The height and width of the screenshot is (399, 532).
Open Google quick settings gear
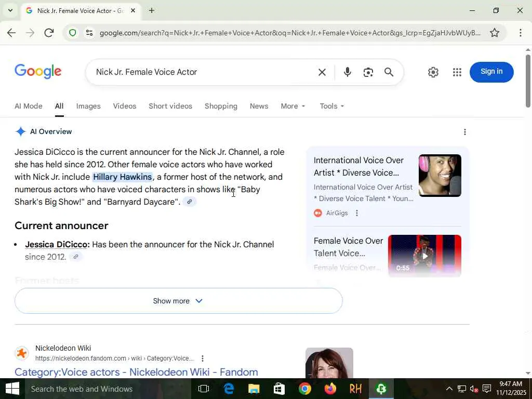[x=433, y=72]
